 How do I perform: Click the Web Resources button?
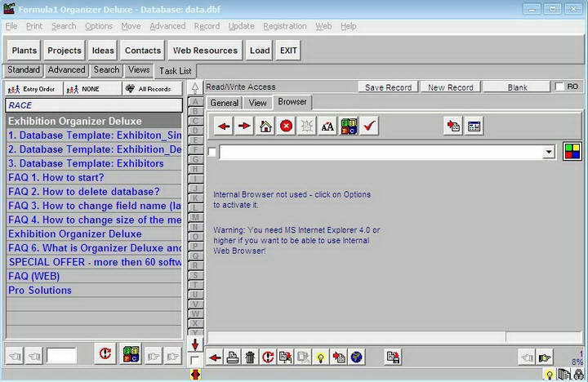tap(205, 51)
